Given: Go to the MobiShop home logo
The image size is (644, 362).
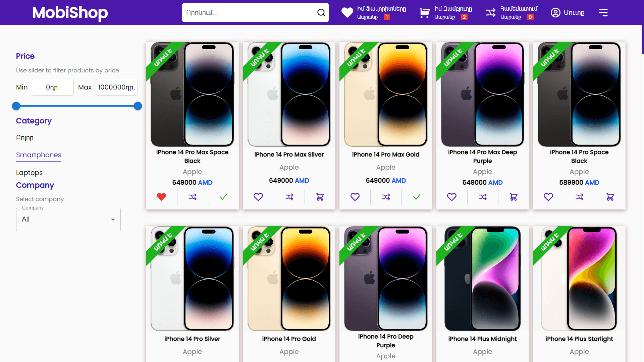Looking at the screenshot, I should pyautogui.click(x=70, y=13).
